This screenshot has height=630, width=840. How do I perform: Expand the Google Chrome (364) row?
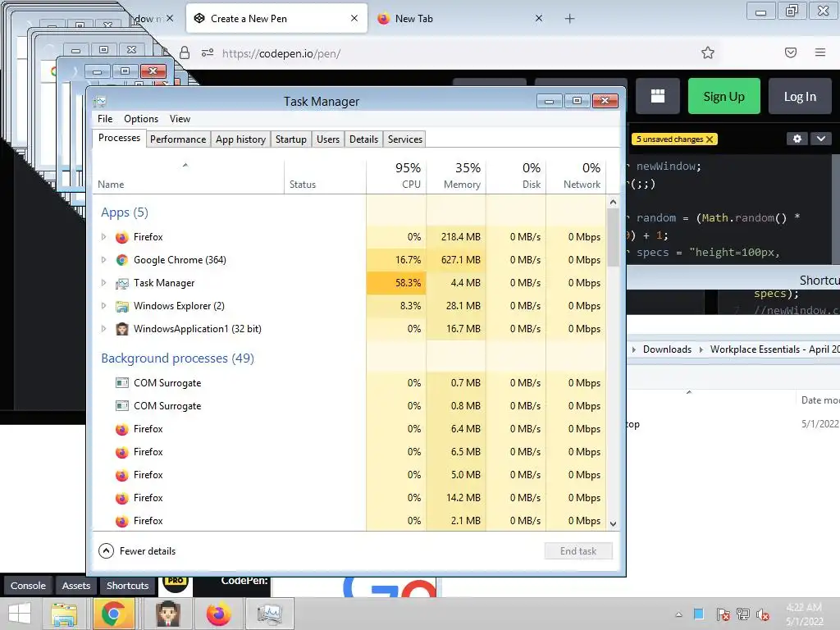104,260
